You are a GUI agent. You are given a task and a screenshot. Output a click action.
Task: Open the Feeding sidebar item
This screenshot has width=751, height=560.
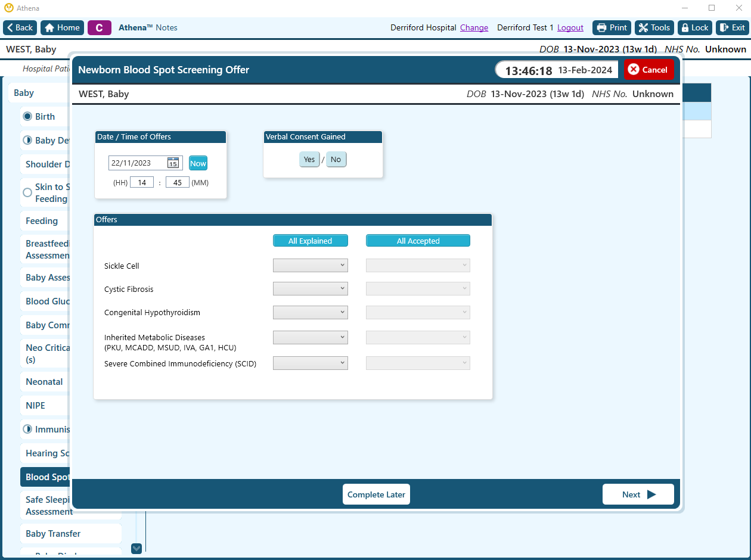(x=46, y=221)
